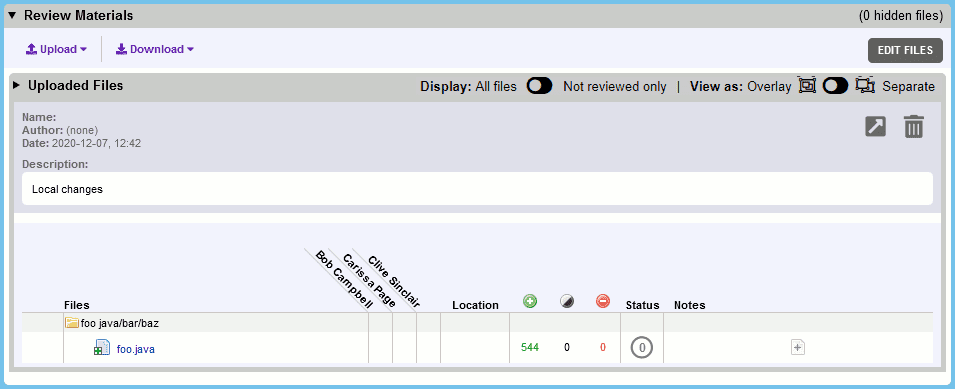Click the Carissa Page column header

tap(370, 281)
